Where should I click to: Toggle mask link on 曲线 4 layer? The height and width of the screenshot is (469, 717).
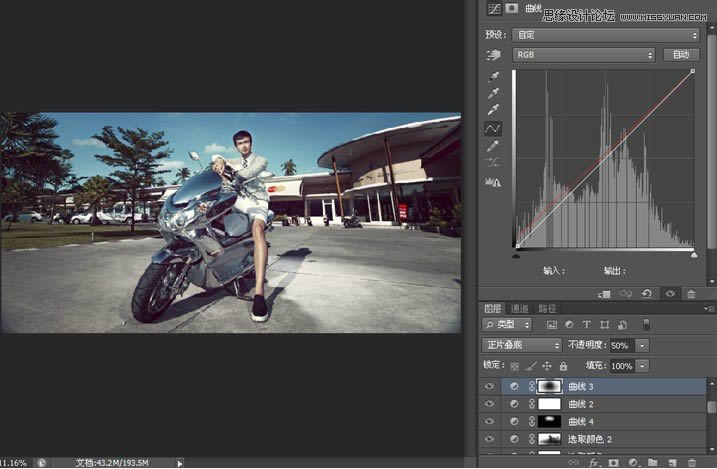click(x=532, y=421)
